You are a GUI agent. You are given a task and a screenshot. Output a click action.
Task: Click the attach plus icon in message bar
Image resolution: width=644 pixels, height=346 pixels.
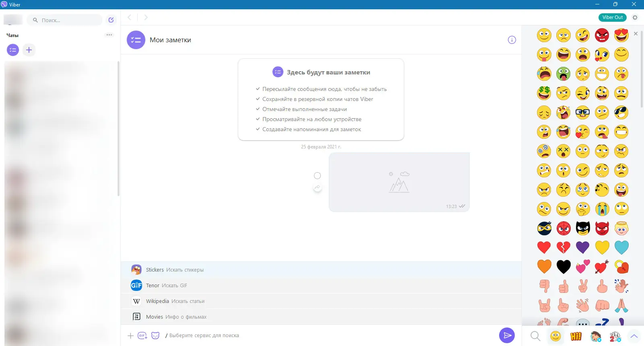point(130,336)
